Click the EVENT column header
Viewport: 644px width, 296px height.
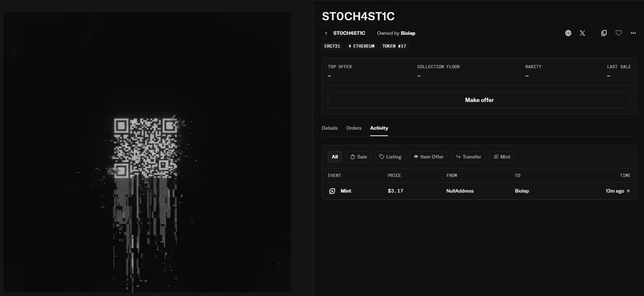(x=334, y=175)
